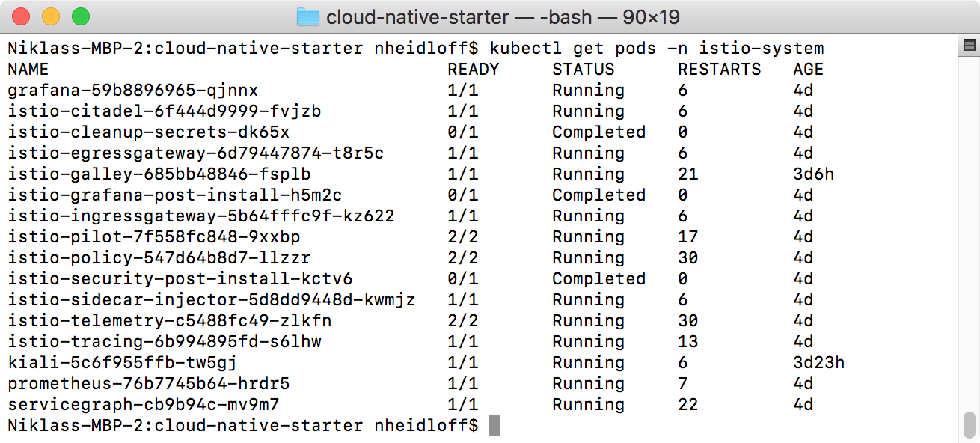
Task: Click the RESTARTS column header
Action: tap(719, 70)
